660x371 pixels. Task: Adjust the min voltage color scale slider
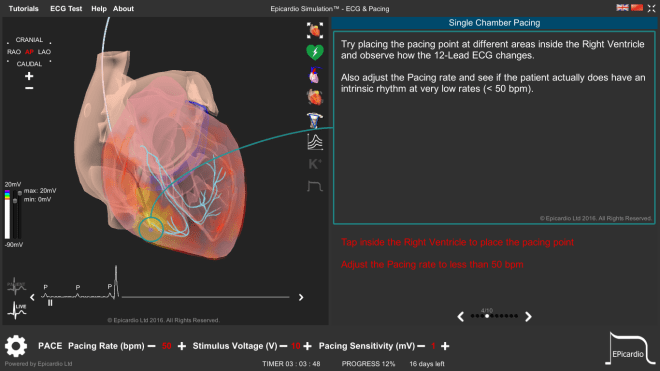pos(15,201)
